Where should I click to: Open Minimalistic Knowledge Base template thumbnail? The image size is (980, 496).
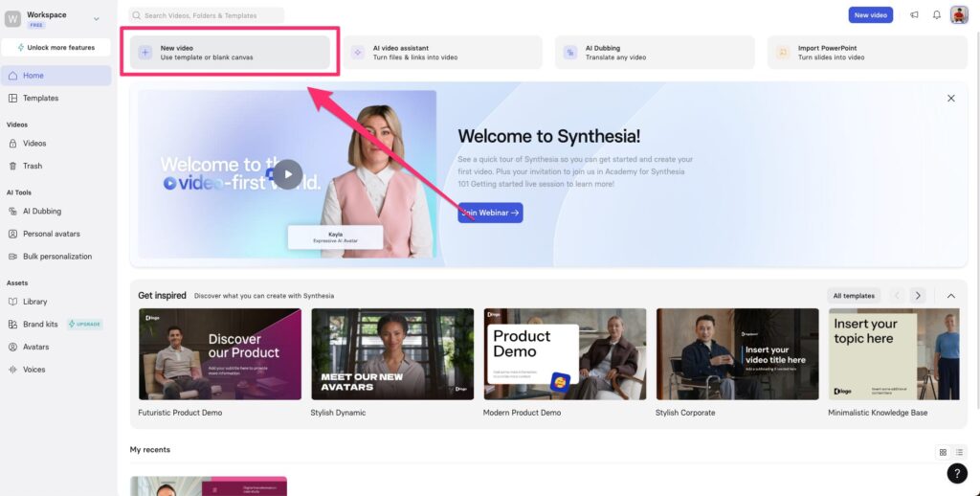click(894, 354)
